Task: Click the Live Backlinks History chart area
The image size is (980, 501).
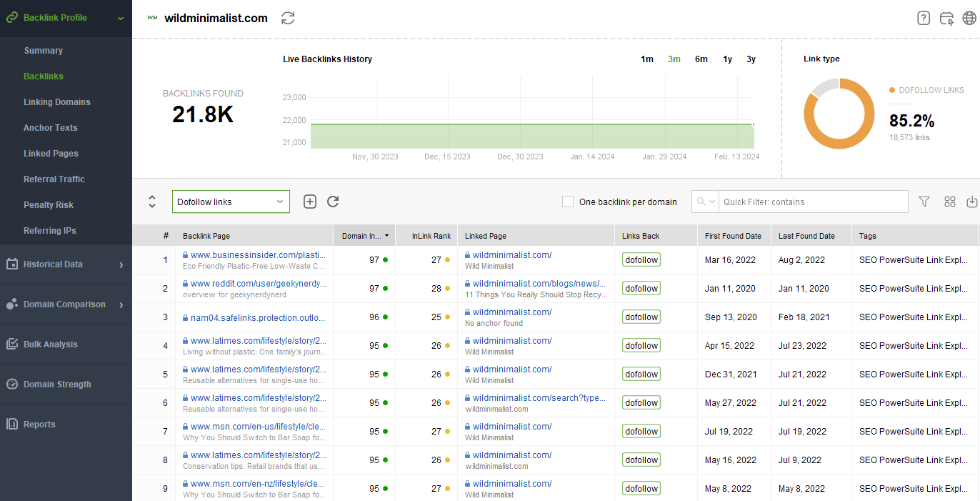Action: (x=532, y=114)
